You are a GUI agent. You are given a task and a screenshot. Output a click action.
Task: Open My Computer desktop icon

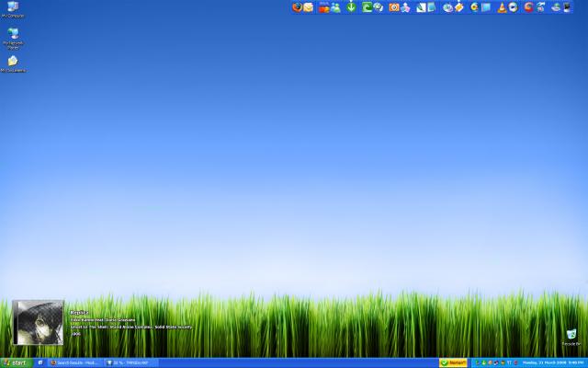(x=13, y=9)
